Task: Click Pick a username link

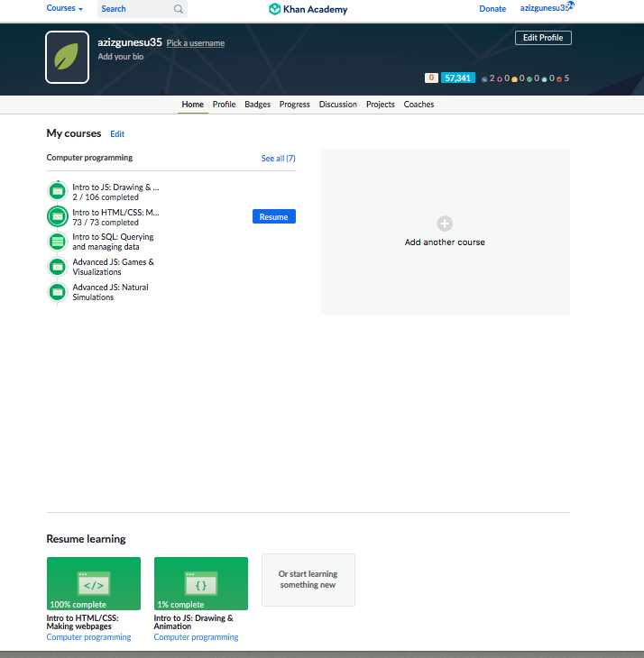Action: coord(196,43)
